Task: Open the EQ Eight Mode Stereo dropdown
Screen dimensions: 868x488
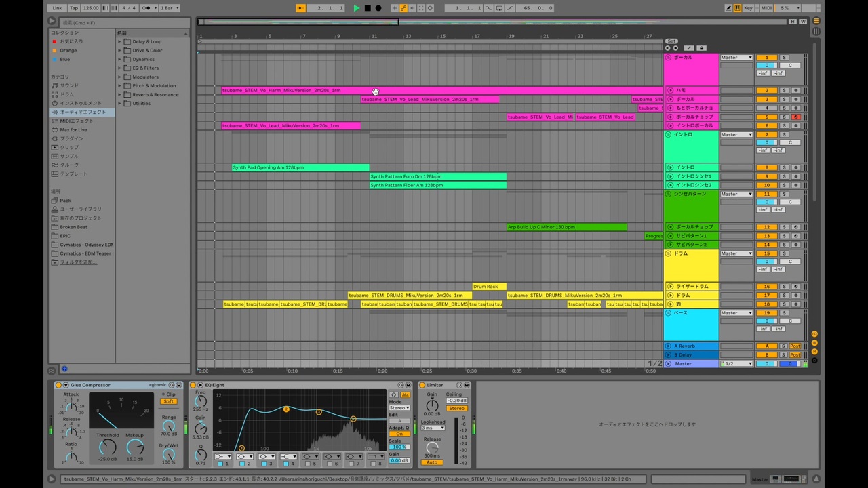Action: coord(399,408)
